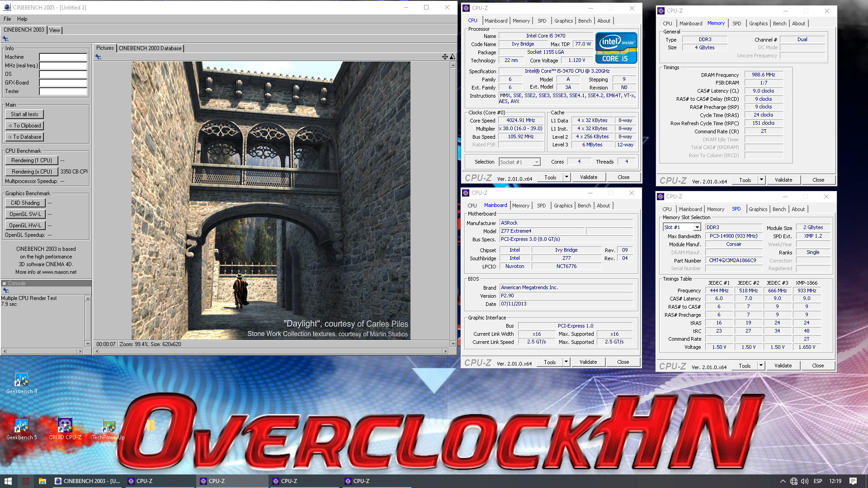
Task: Click the rendered Daylight image
Action: [x=271, y=201]
